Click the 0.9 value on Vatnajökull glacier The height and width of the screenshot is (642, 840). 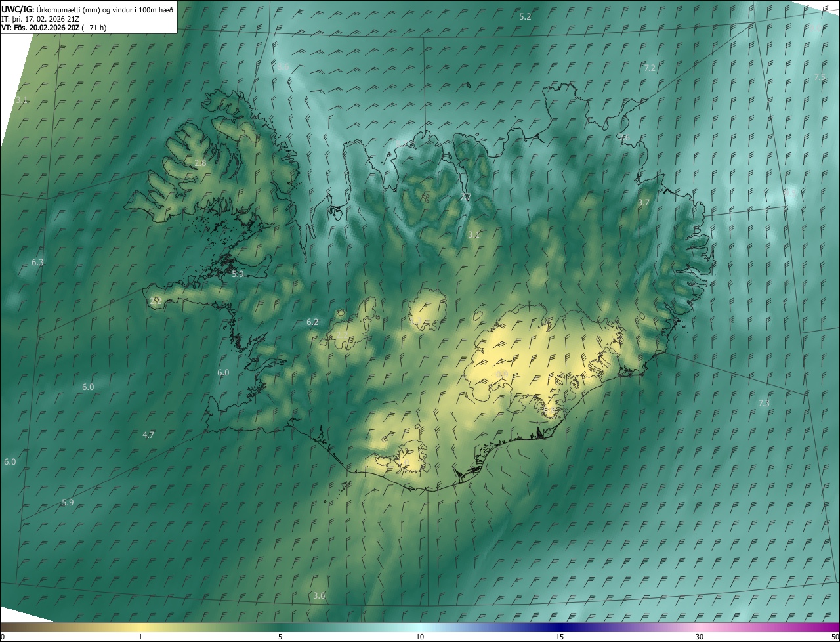coord(502,374)
